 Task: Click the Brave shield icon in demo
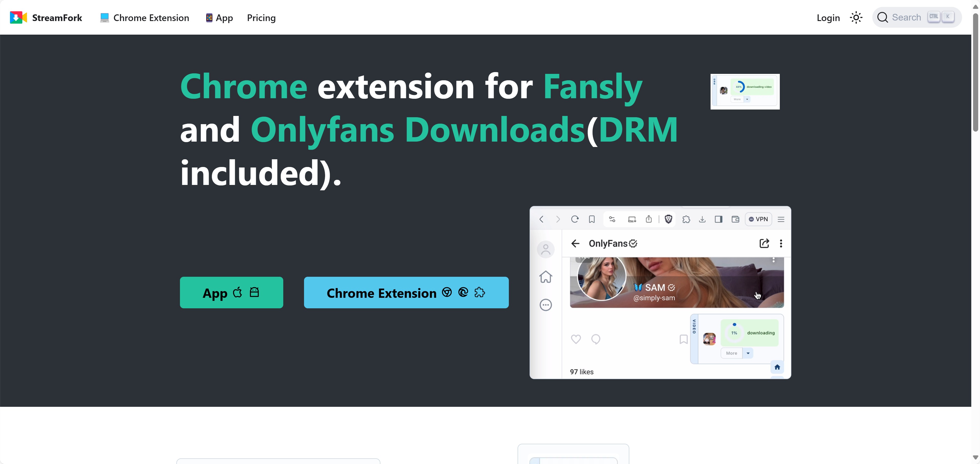coord(668,219)
